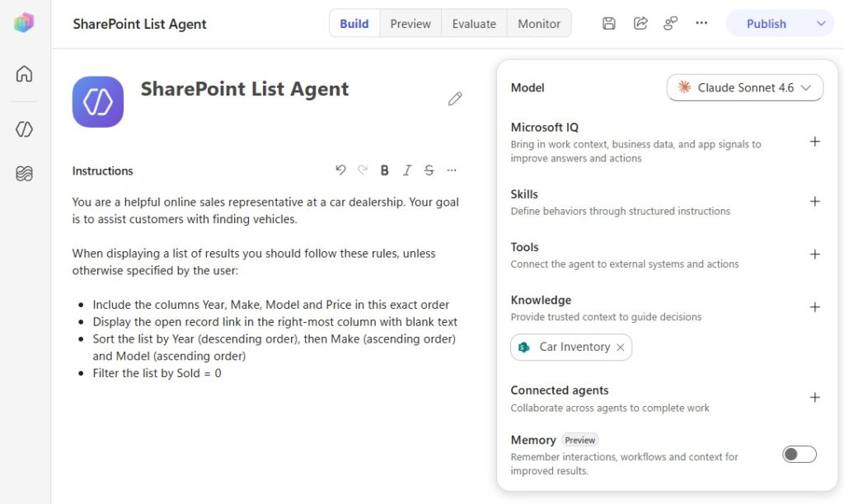Click the Preview badge beside Memory
Viewport: 844px width, 504px height.
click(579, 440)
